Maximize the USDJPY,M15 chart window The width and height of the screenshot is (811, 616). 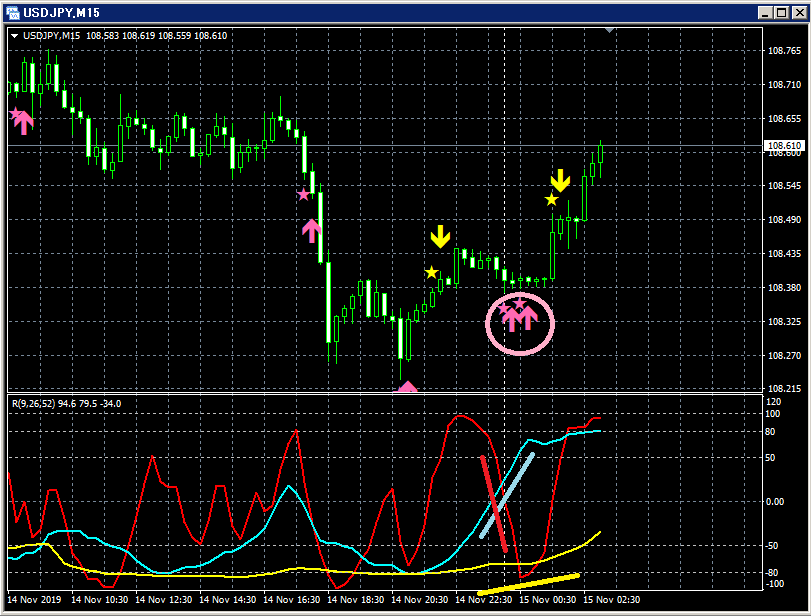pyautogui.click(x=782, y=13)
